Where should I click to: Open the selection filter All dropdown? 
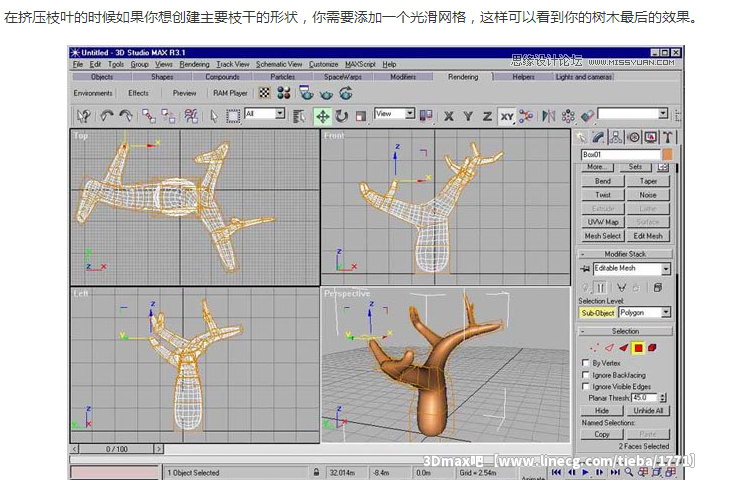point(280,113)
